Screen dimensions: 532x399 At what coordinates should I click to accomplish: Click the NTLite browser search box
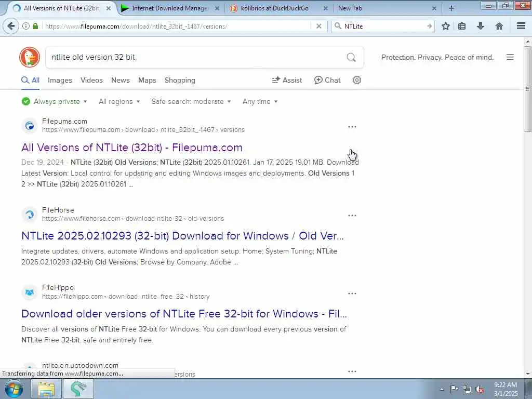(383, 26)
